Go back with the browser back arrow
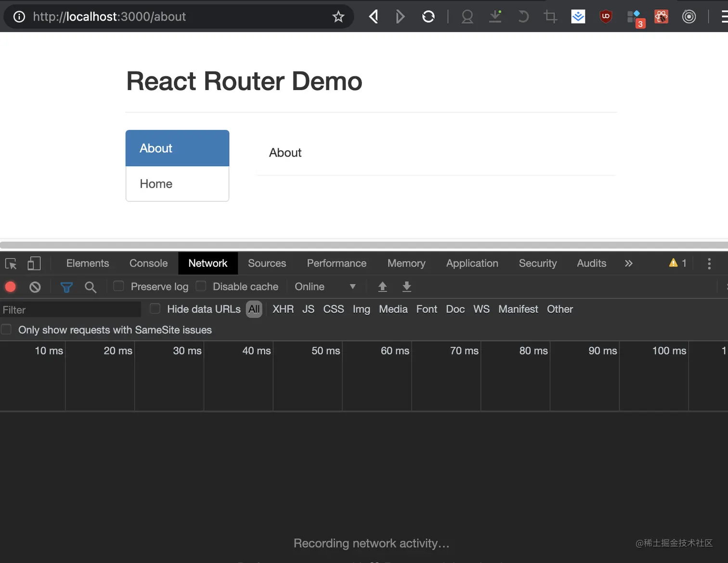This screenshot has width=728, height=563. click(x=374, y=17)
